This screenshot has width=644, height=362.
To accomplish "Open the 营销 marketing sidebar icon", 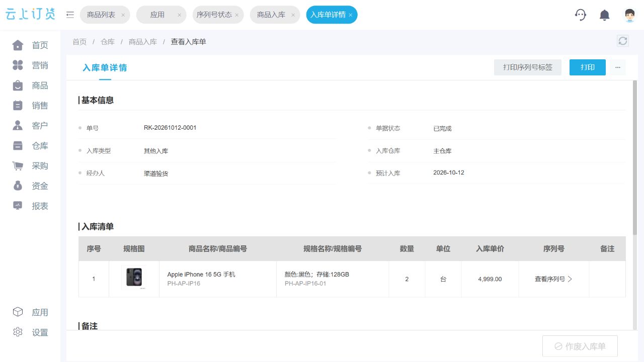I will click(x=18, y=65).
